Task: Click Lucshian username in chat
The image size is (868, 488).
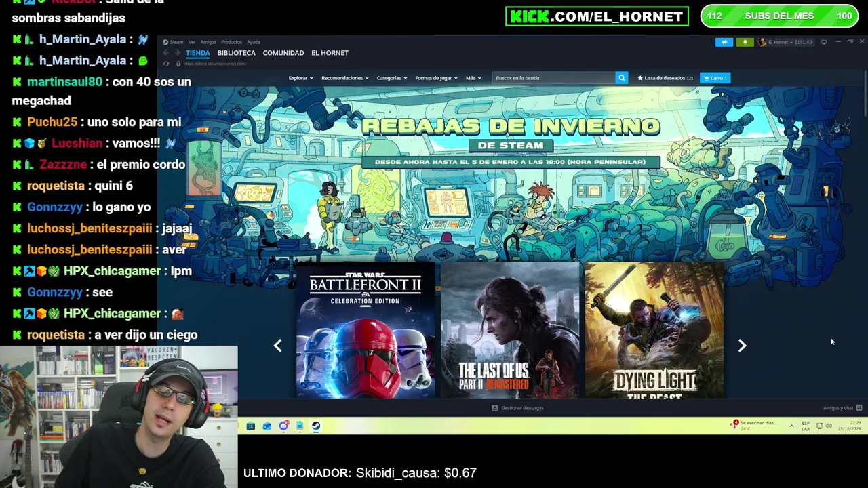Action: [77, 143]
